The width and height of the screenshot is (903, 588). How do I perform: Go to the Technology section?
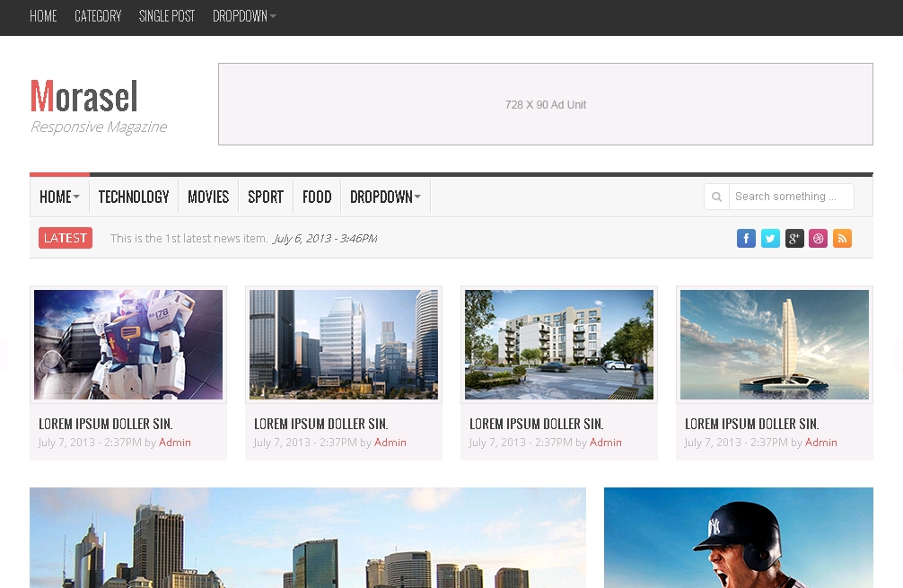[x=134, y=197]
